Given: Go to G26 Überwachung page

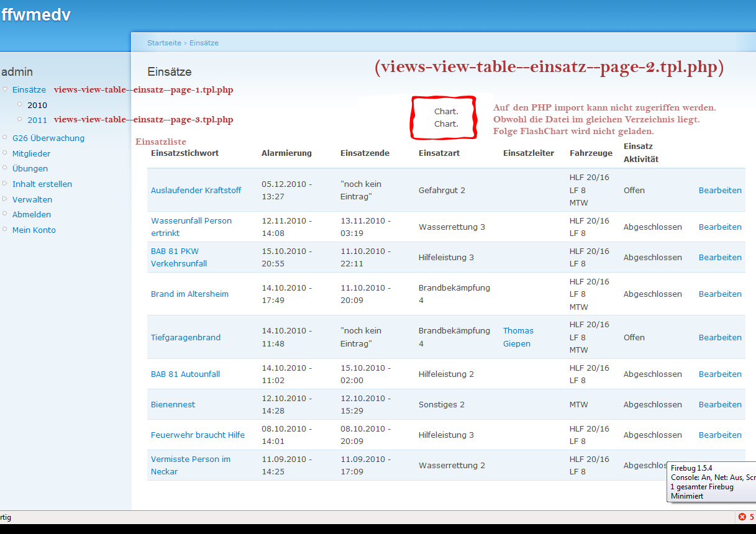Looking at the screenshot, I should 48,138.
